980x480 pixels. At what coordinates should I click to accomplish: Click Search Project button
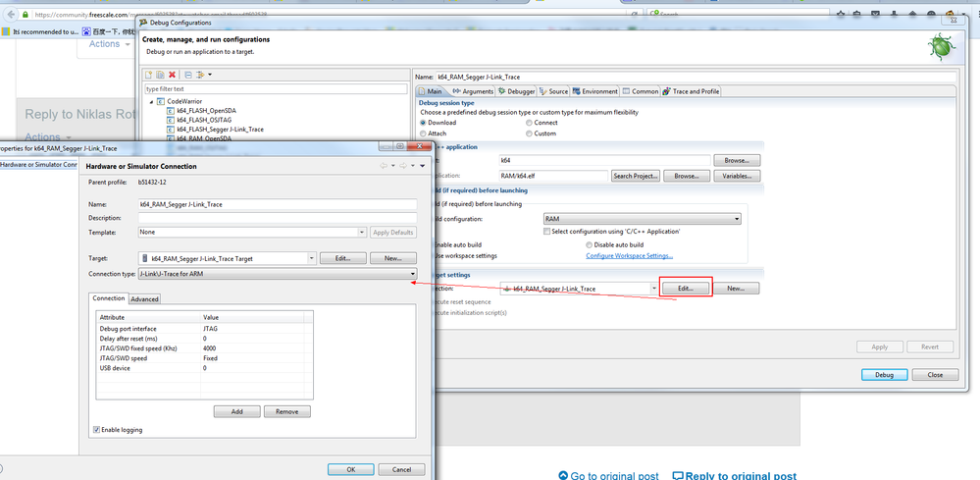[x=636, y=177]
